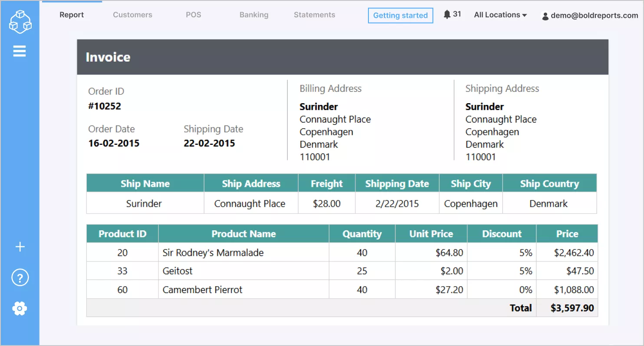Click the 25 quantity cell
The height and width of the screenshot is (346, 644).
[x=362, y=271]
